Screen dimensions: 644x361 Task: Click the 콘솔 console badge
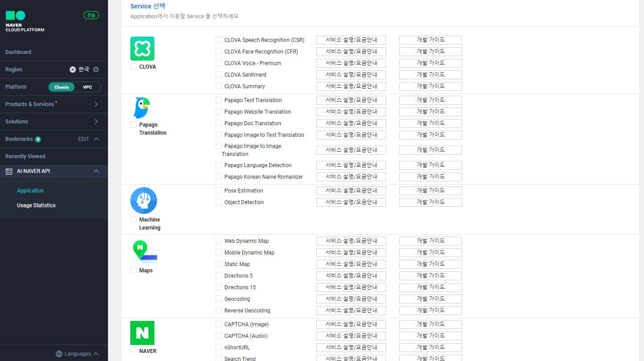click(91, 15)
